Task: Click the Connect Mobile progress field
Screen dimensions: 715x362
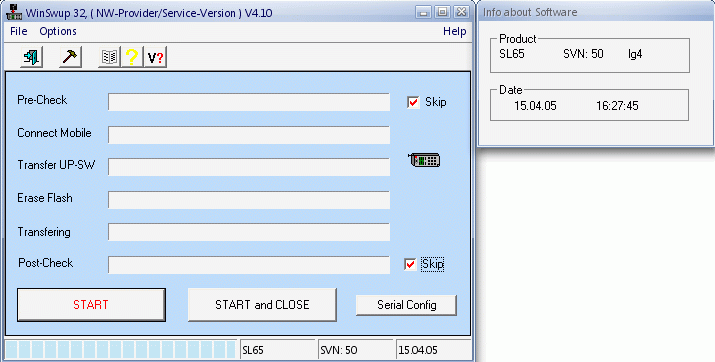Action: 249,135
